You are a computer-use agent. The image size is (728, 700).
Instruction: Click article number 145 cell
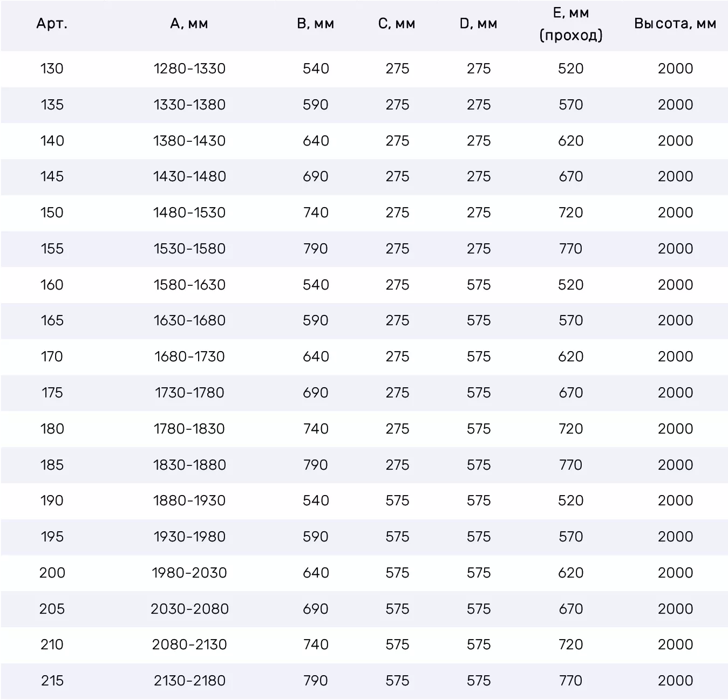[x=52, y=176]
